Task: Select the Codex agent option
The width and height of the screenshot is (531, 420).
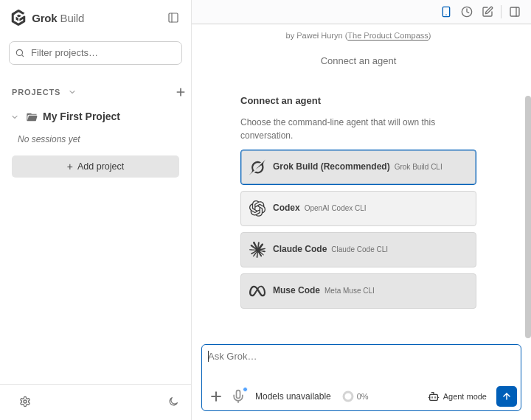Action: [x=358, y=209]
